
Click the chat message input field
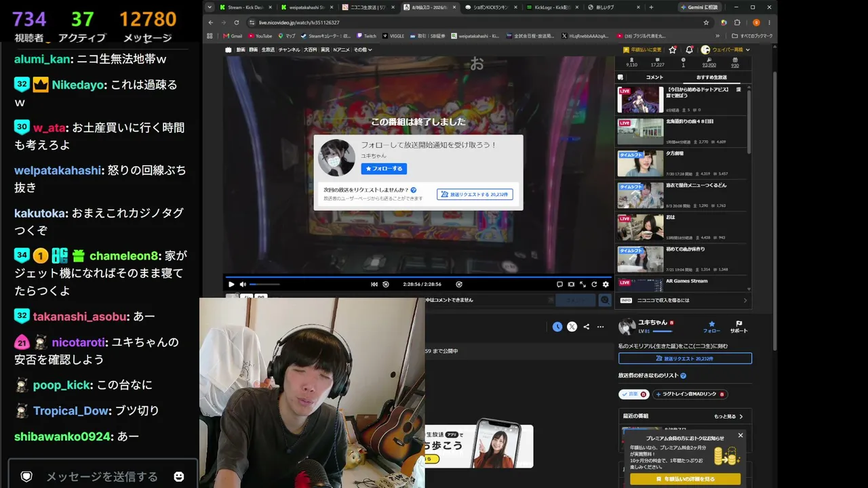click(x=102, y=476)
